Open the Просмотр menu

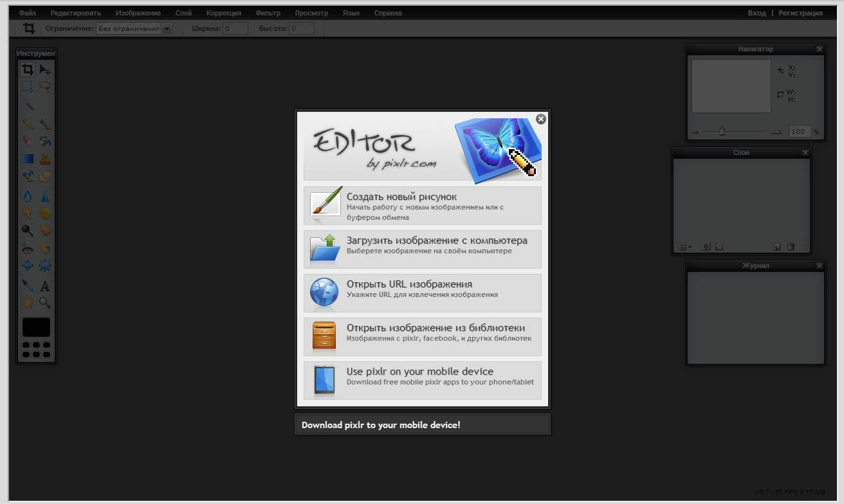pyautogui.click(x=311, y=13)
